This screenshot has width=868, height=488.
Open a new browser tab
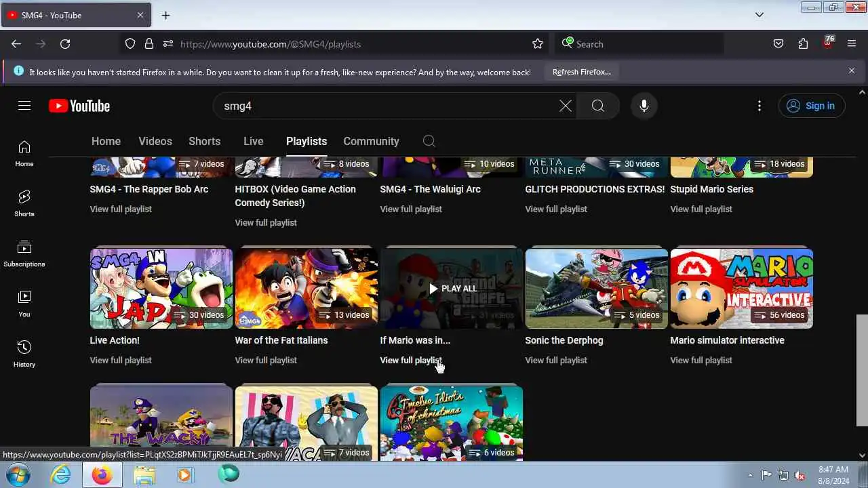click(x=165, y=15)
